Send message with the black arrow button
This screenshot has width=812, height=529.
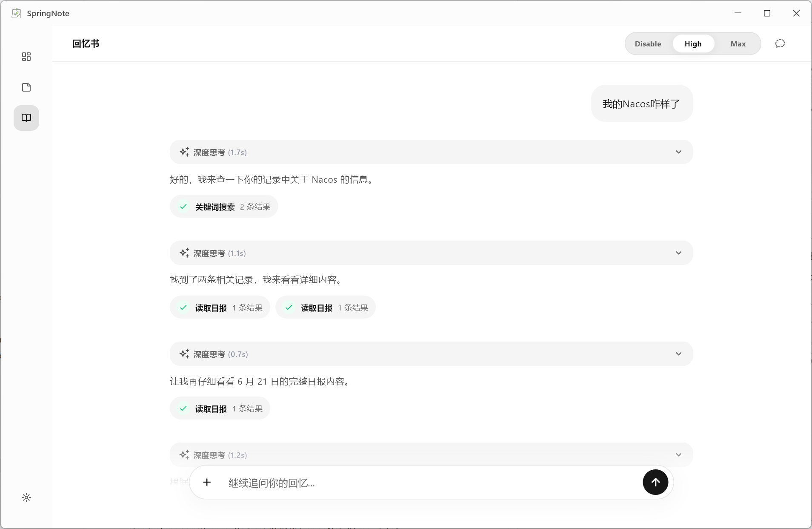point(655,482)
